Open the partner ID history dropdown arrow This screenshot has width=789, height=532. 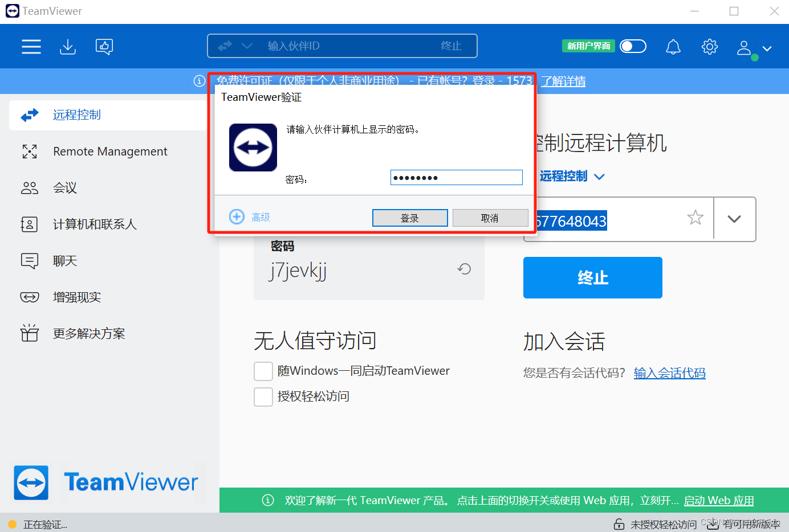(x=734, y=219)
